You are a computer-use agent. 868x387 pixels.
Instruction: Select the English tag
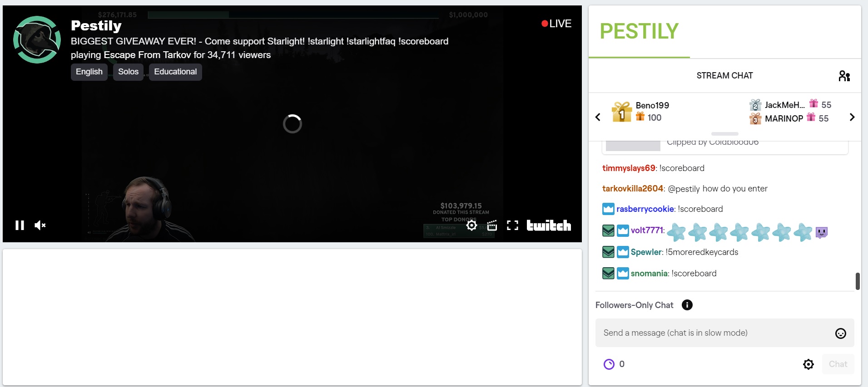[x=89, y=72]
